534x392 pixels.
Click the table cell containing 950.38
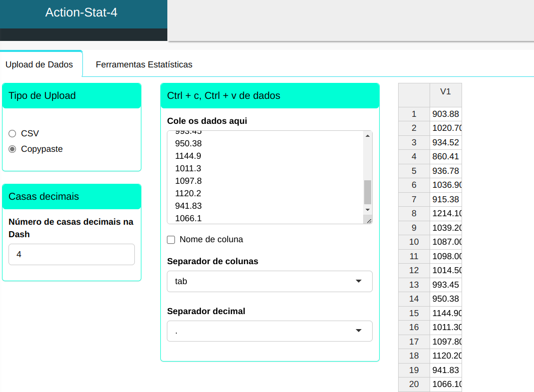[446, 299]
